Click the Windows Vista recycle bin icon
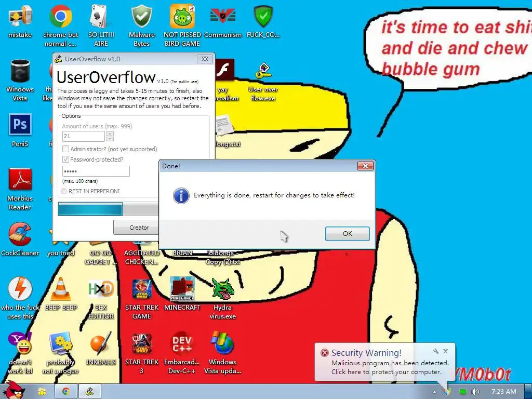Screen dimensions: 532x399 point(20,71)
